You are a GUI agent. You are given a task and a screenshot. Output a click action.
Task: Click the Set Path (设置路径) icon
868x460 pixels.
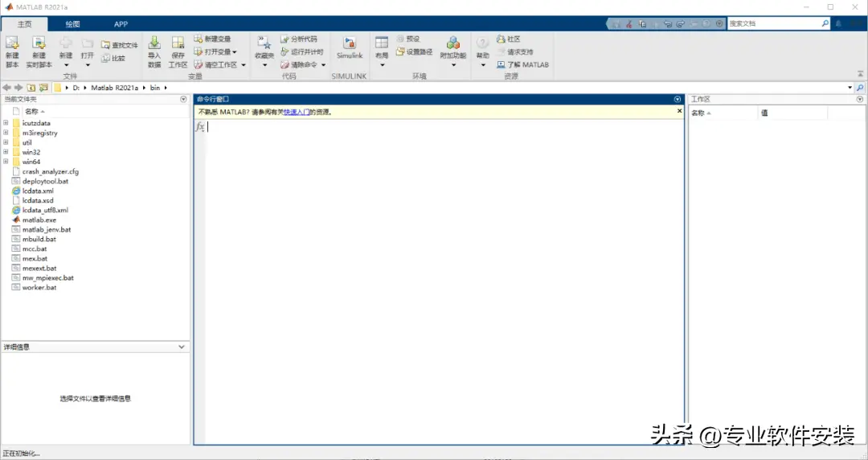(400, 51)
